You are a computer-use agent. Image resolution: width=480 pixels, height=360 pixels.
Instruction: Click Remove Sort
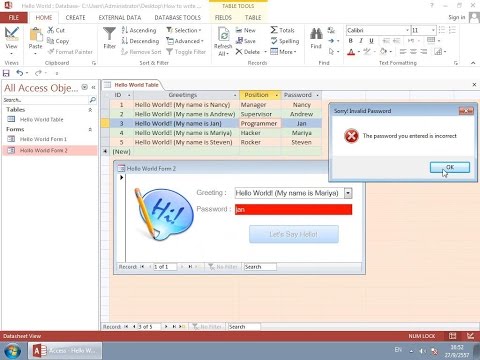coord(141,52)
